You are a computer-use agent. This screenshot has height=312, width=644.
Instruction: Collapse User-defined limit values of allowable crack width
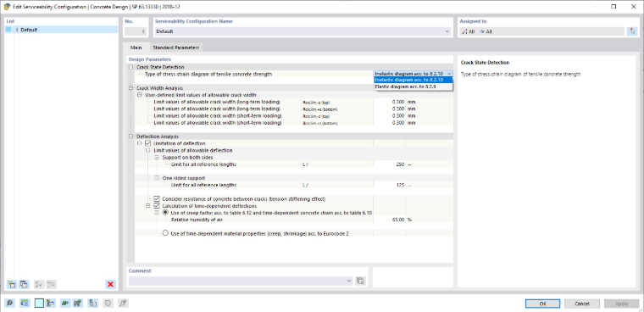pos(139,95)
